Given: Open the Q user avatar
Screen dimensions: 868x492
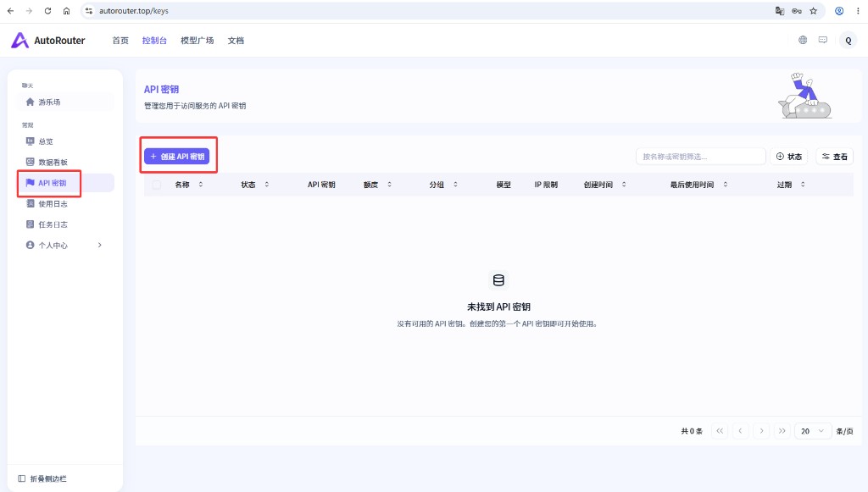Looking at the screenshot, I should click(x=848, y=41).
